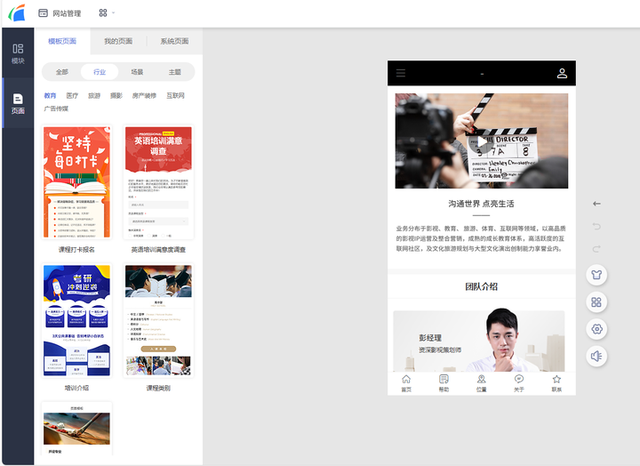This screenshot has width=640, height=466.
Task: Switch to the 我的页面 tab
Action: [x=118, y=41]
